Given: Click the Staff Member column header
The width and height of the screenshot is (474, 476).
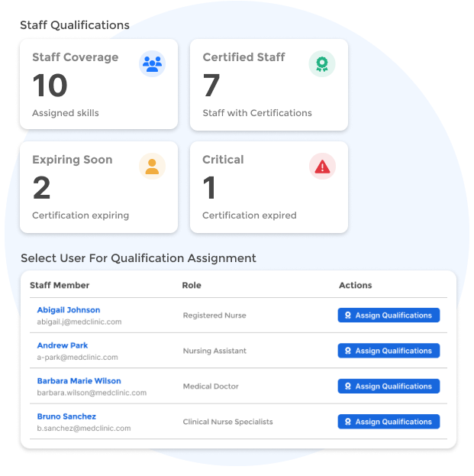Looking at the screenshot, I should 60,285.
